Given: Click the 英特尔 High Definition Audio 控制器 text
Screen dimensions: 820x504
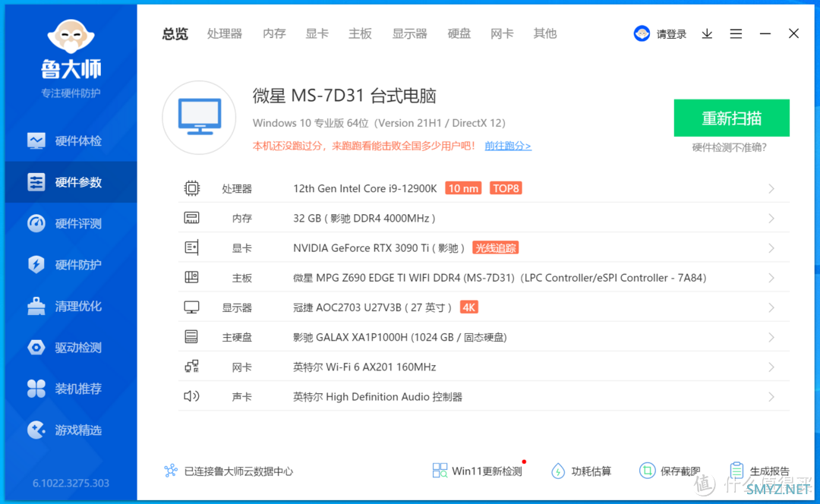Looking at the screenshot, I should pos(377,397).
